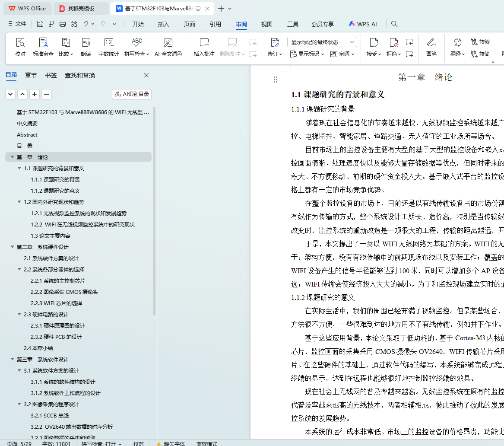This screenshot has width=504, height=446.
Task: Collapse the 3.1 系统软件方案的设计 node
Action: click(19, 370)
